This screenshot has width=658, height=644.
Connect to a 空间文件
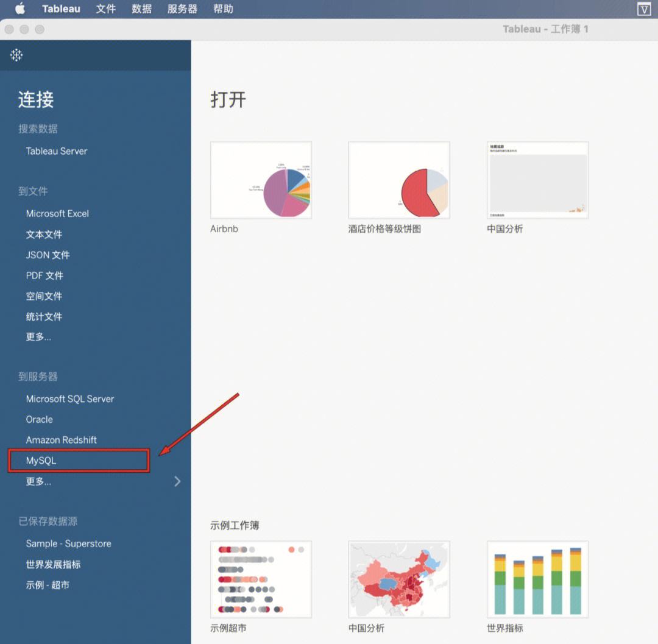click(44, 295)
